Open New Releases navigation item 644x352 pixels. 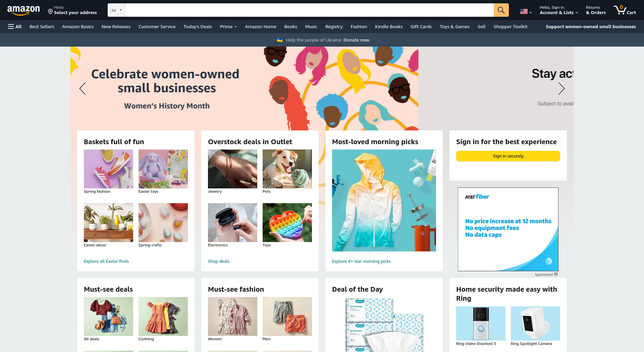pos(116,26)
